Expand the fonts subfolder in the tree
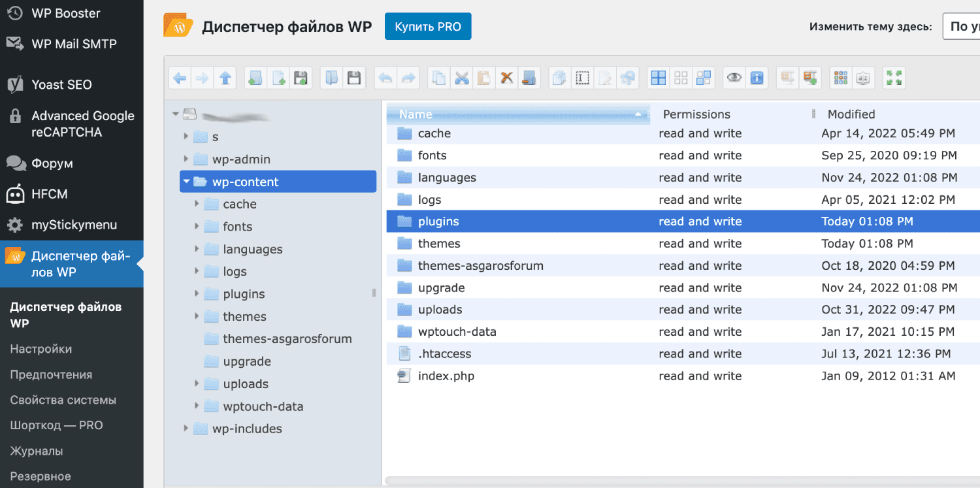Screen dimensions: 980x488 tap(197, 226)
